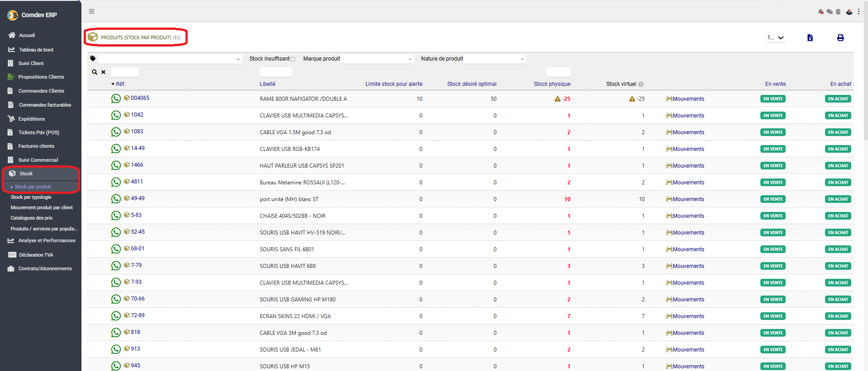Image resolution: width=868 pixels, height=371 pixels.
Task: Click the tag icon beside the category filter
Action: point(93,58)
